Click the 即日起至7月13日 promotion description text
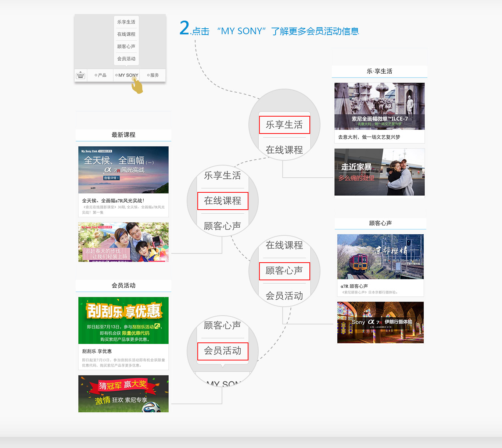The image size is (502, 448). (x=123, y=363)
